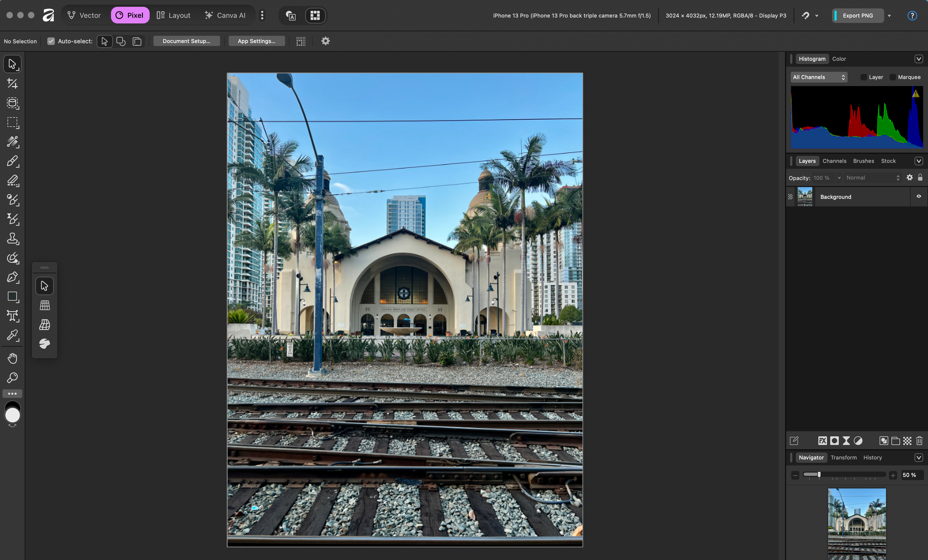The image size is (928, 560).
Task: Click the layer effects fx icon
Action: click(x=822, y=441)
